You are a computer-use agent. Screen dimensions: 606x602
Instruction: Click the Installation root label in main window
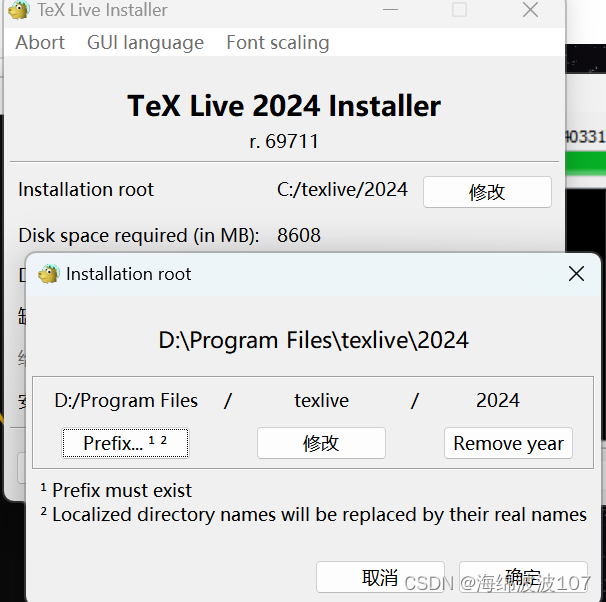[x=86, y=190]
